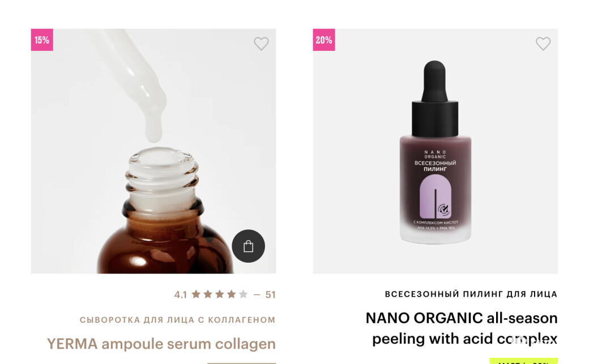Viewport: 589px width, 364px height.
Task: Click the pink 15% discount badge
Action: click(x=42, y=40)
